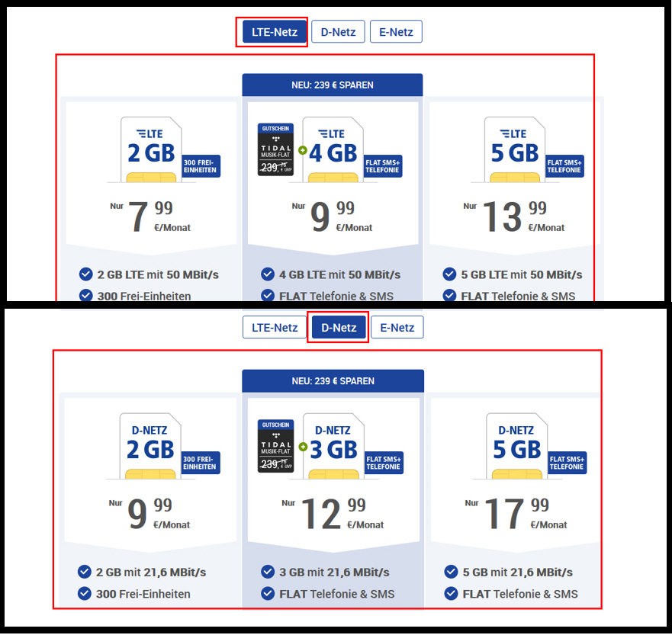Click the D-NETZ 5 GB SIM card icon
This screenshot has height=635, width=672.
tap(516, 444)
